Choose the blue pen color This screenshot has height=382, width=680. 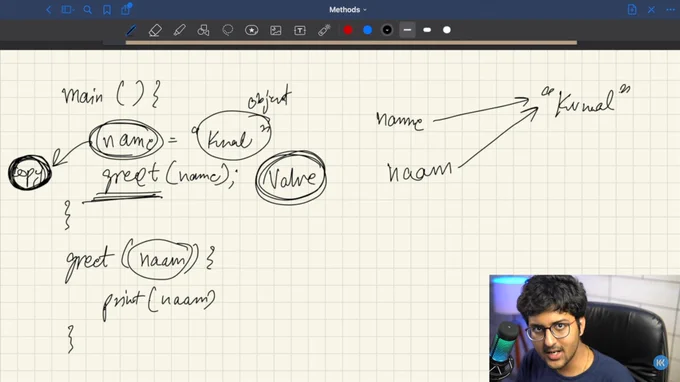[367, 30]
